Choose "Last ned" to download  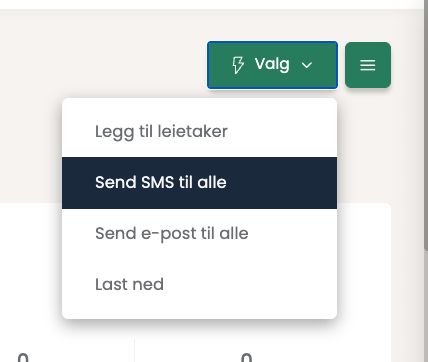(199, 285)
